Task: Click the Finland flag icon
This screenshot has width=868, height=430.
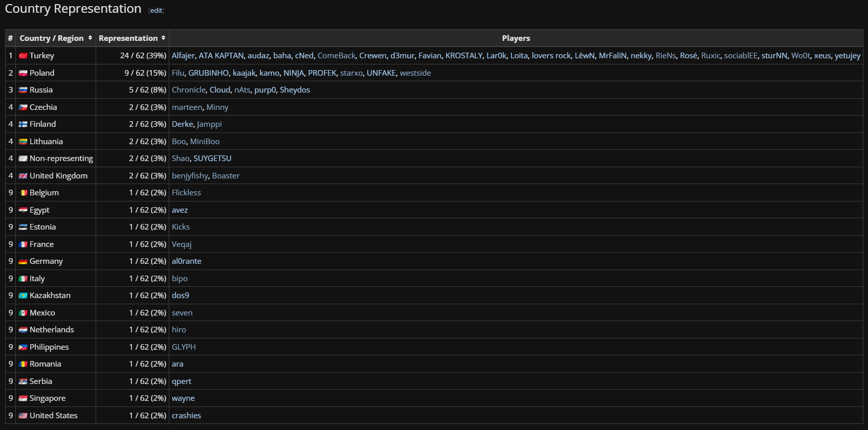Action: pos(23,124)
